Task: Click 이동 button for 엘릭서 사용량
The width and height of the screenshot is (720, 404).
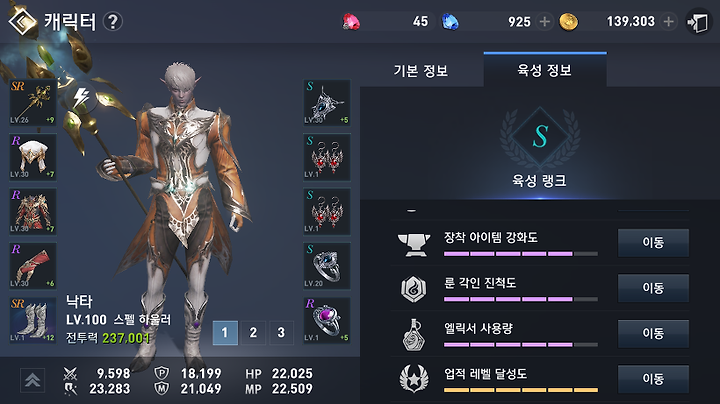Action: 653,333
